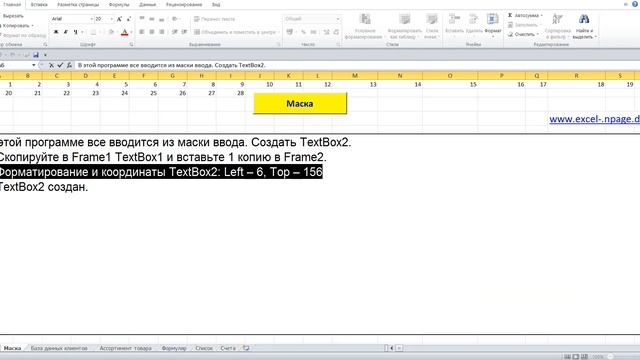Apply the comma style format

(x=313, y=32)
